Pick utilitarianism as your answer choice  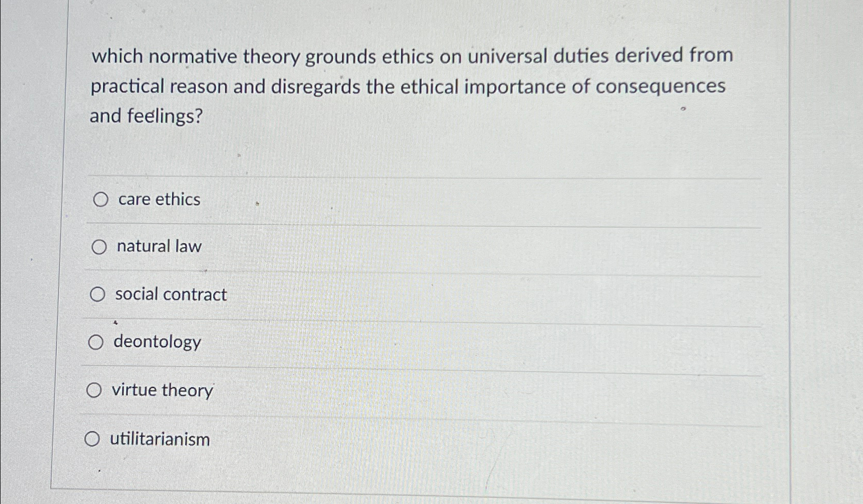coord(93,438)
